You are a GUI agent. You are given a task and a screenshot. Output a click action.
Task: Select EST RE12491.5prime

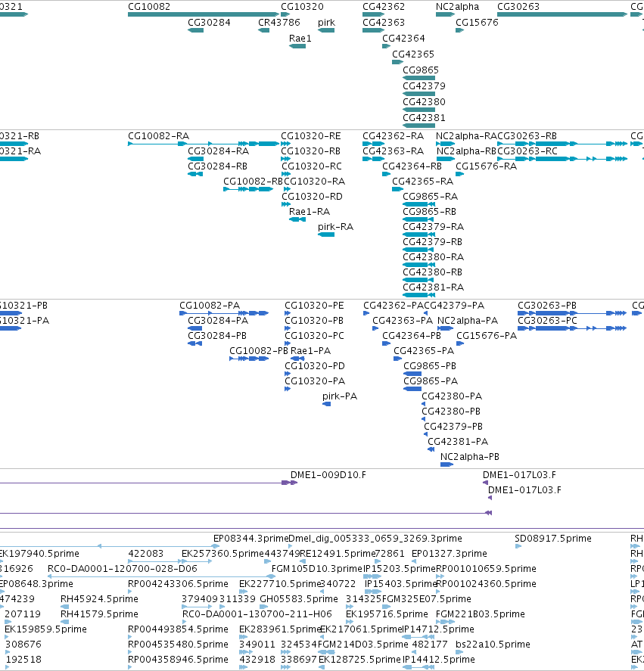338,554
